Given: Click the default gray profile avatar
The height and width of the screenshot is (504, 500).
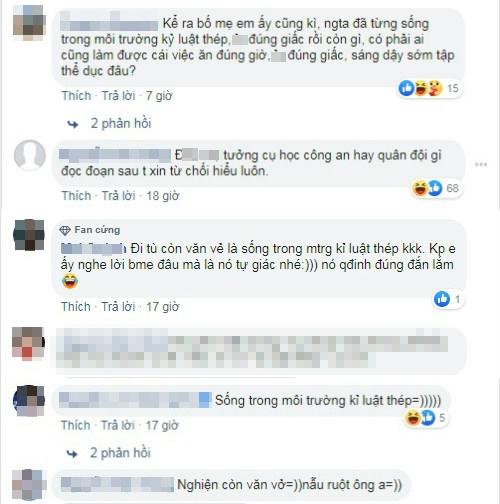Looking at the screenshot, I should tap(30, 156).
